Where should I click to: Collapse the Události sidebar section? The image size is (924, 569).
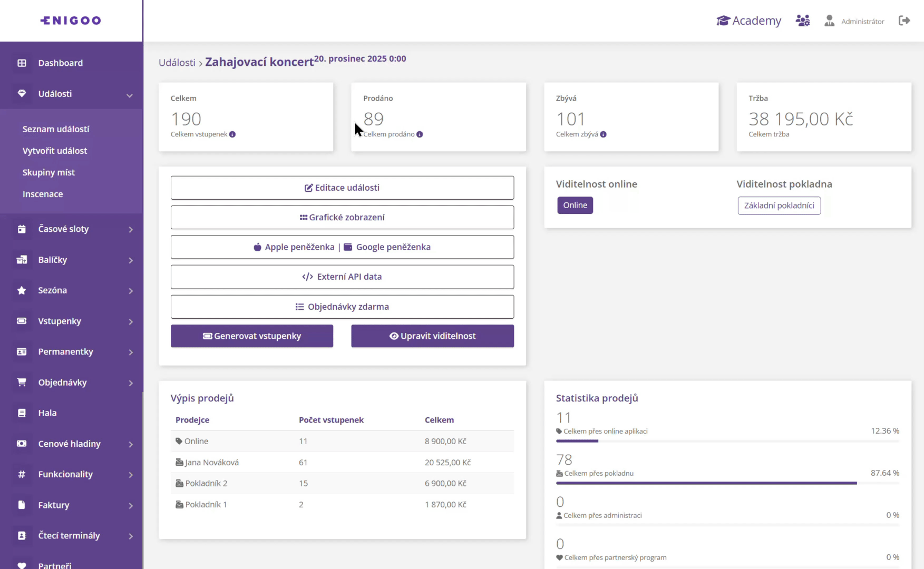pos(129,95)
